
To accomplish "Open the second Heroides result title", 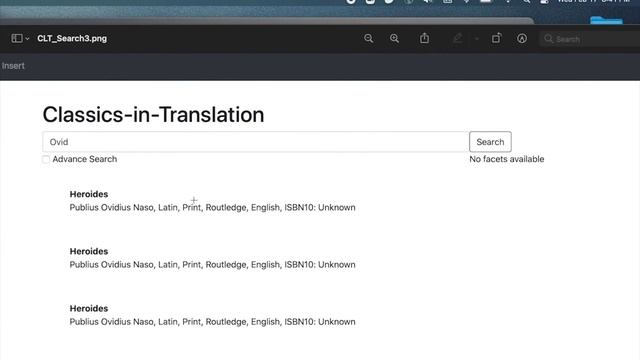I will pos(89,251).
